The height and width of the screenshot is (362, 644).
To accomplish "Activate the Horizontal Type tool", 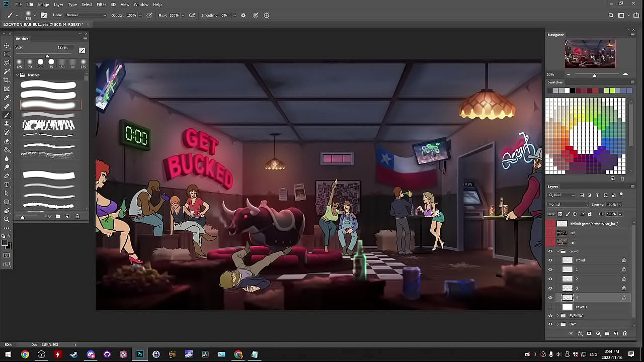I will 7,185.
